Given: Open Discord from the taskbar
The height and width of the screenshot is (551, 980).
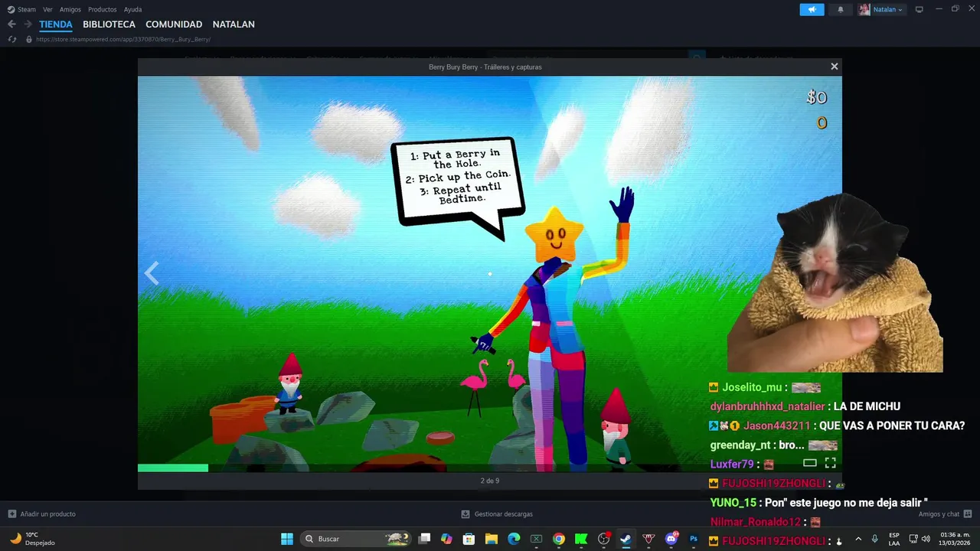Looking at the screenshot, I should (671, 539).
